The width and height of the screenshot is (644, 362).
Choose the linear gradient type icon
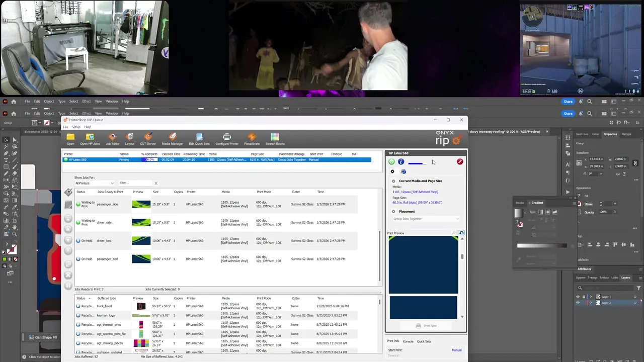[541, 212]
